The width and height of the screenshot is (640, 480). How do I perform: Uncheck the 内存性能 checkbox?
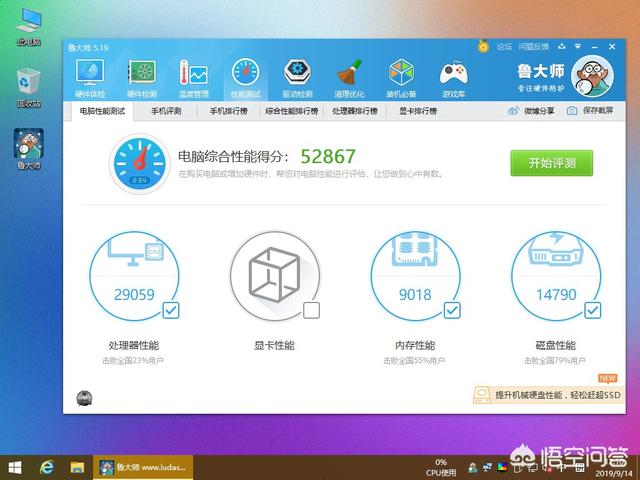[x=452, y=311]
